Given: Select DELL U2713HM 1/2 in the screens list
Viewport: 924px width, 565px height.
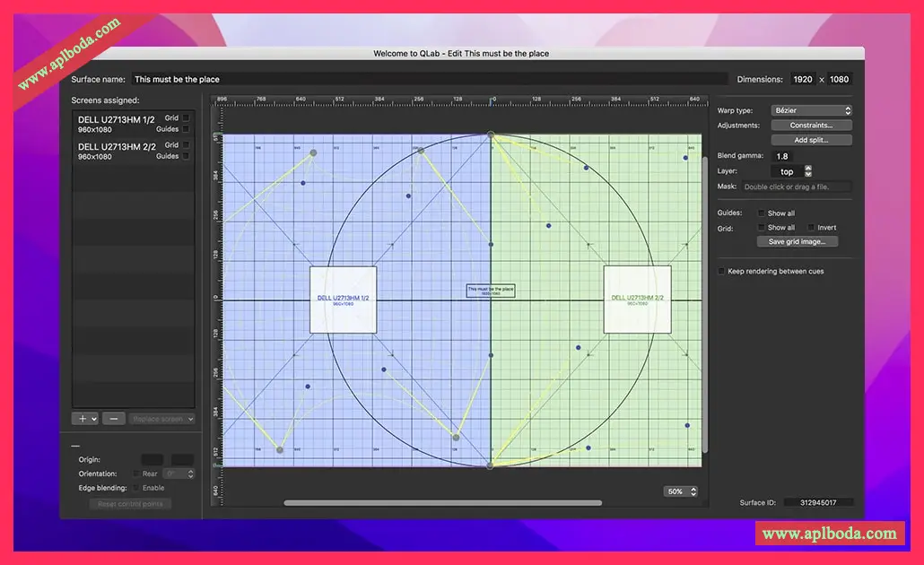Looking at the screenshot, I should coord(117,124).
